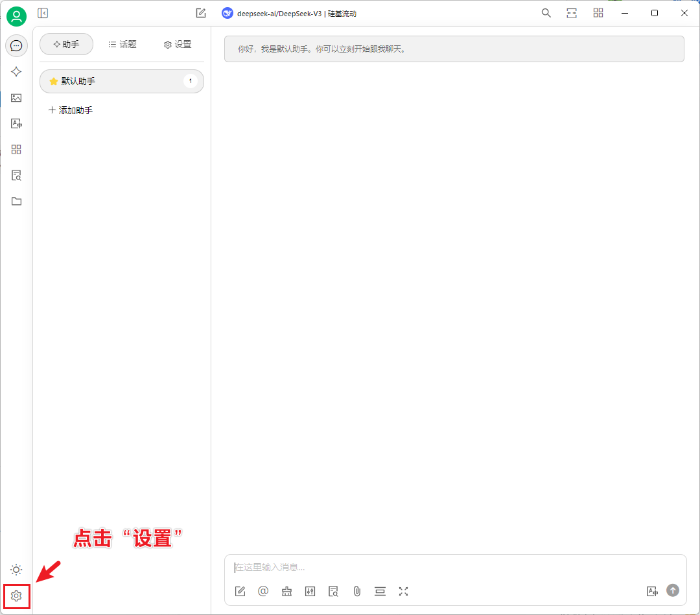Open the knowledge base sidebar icon
This screenshot has height=615, width=700.
click(x=16, y=176)
